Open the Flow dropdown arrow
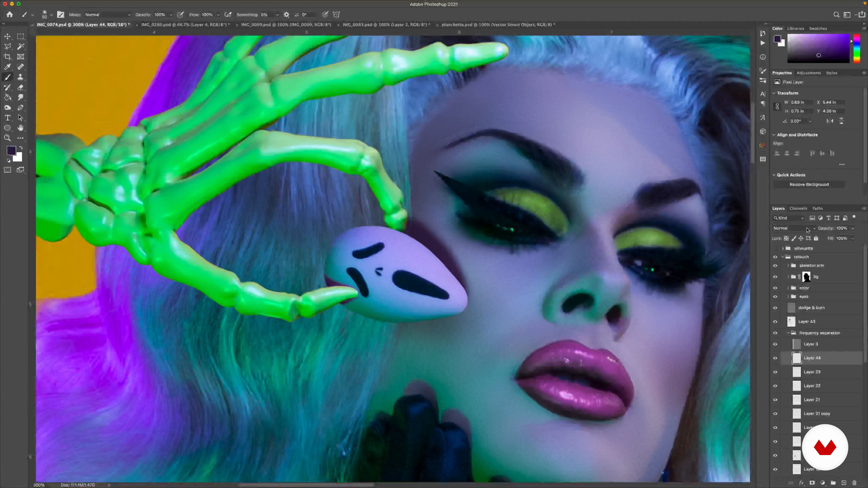 [218, 15]
